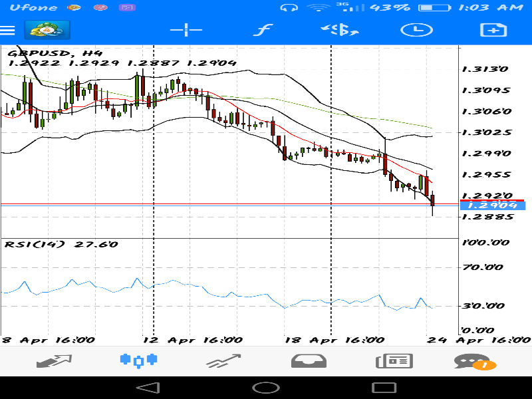Click the 1.2885 price scale value

pos(488,217)
